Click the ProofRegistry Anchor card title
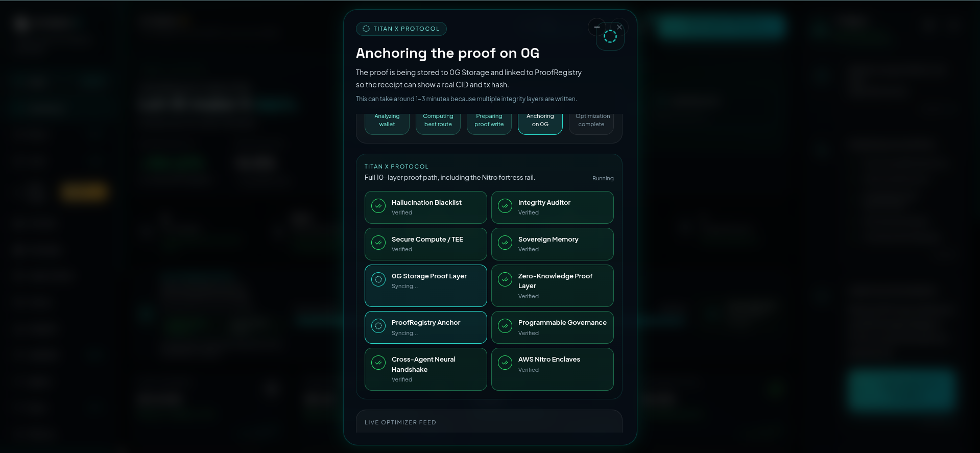980x453 pixels. click(x=426, y=323)
